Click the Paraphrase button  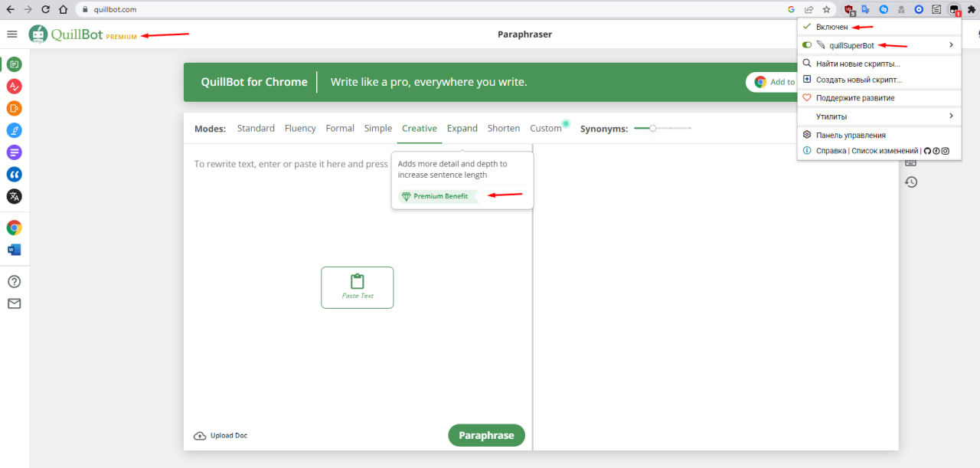click(486, 435)
